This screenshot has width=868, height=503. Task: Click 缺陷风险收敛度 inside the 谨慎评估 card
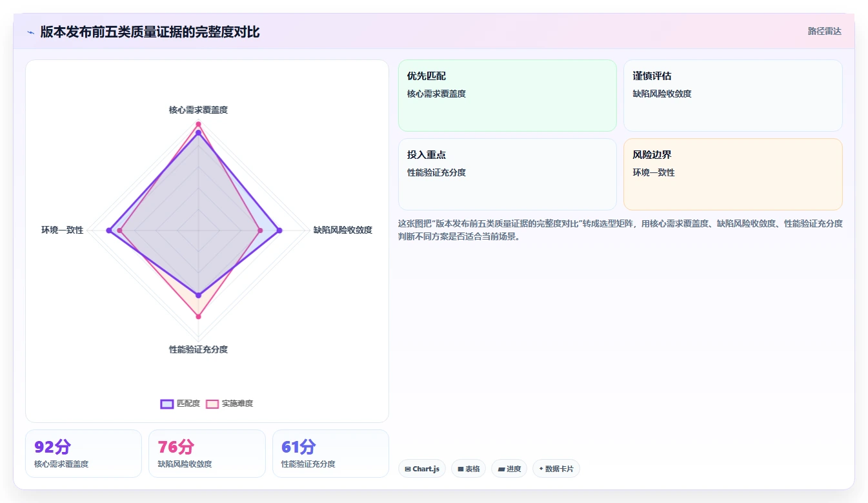click(x=662, y=94)
